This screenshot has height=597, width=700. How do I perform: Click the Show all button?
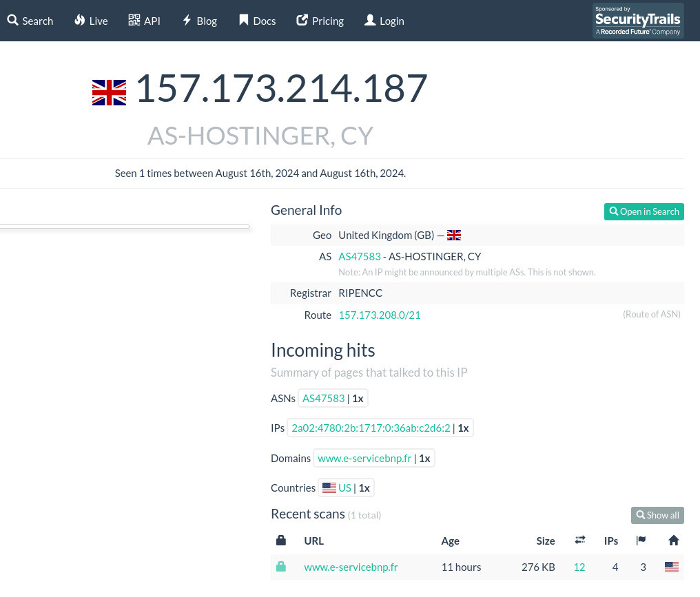(x=657, y=515)
